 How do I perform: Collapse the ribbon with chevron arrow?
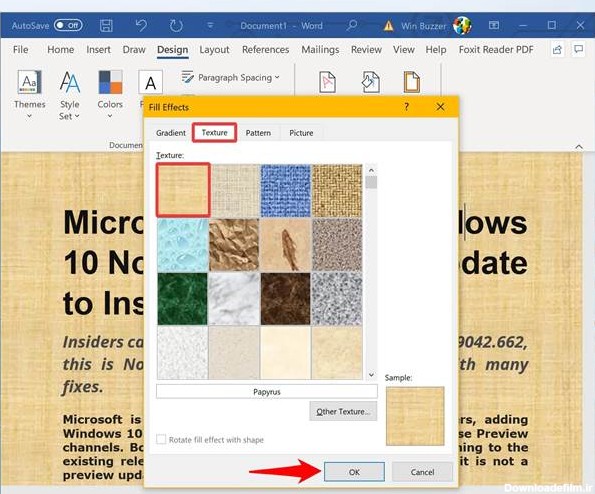579,146
